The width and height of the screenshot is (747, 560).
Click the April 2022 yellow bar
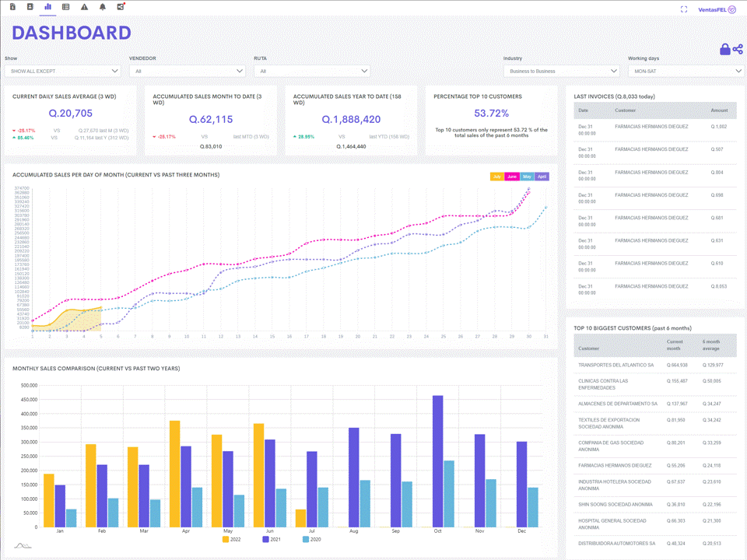click(x=175, y=474)
